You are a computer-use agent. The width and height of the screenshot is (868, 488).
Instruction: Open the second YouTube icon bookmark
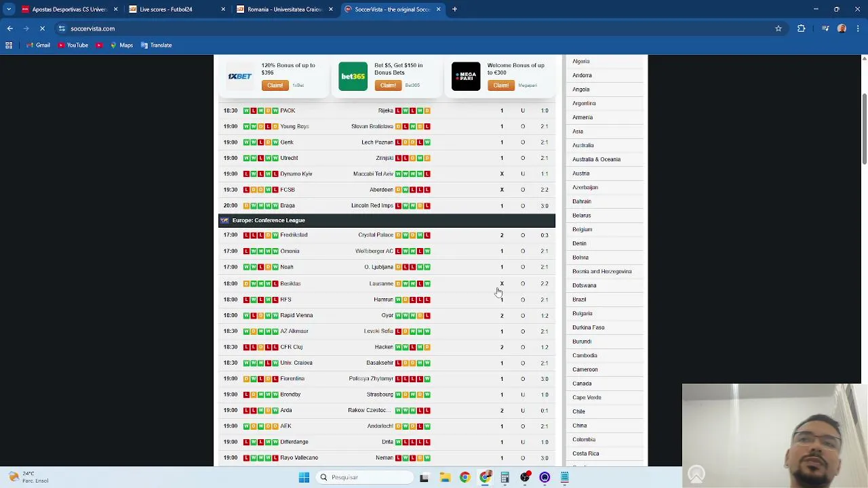pyautogui.click(x=99, y=45)
